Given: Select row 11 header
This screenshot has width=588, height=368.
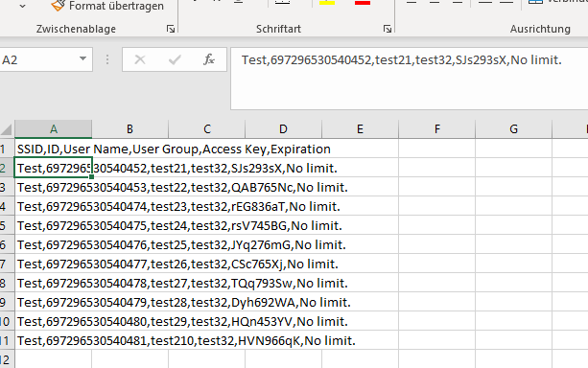Looking at the screenshot, I should point(7,340).
